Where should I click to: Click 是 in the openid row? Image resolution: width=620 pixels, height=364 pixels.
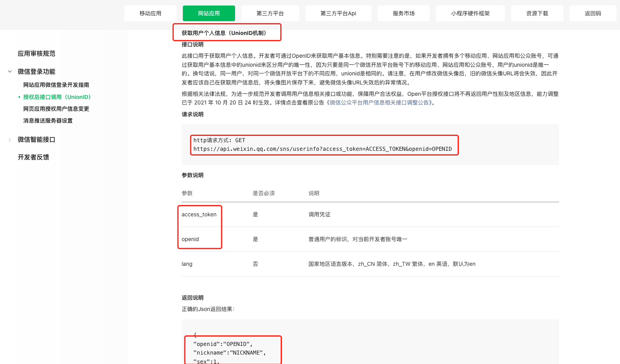point(256,239)
